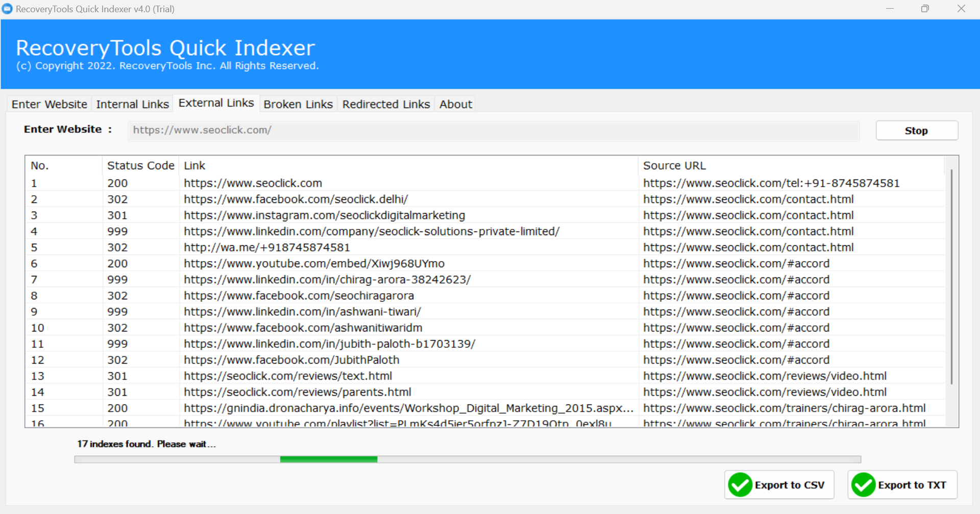980x514 pixels.
Task: Select the linkedin ashwani-tiwari link
Action: (302, 312)
